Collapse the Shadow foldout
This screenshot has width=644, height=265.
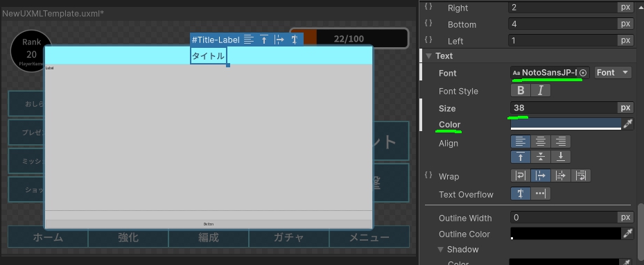(x=440, y=249)
